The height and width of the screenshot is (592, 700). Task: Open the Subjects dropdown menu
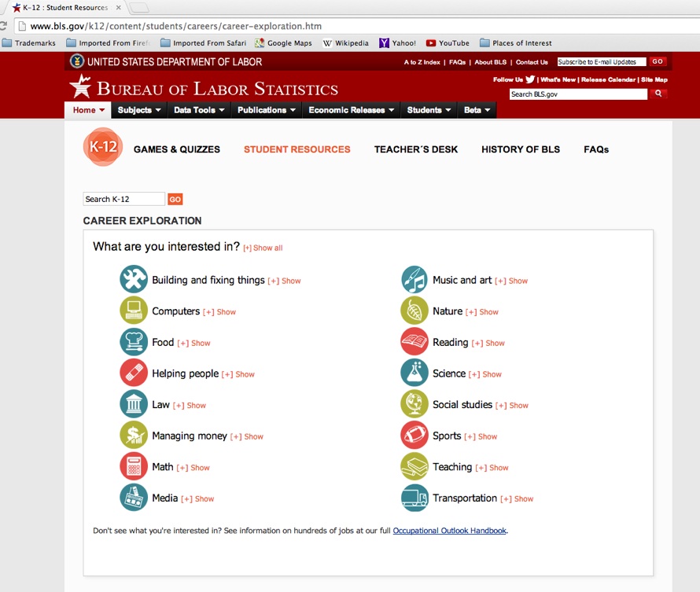pyautogui.click(x=139, y=110)
